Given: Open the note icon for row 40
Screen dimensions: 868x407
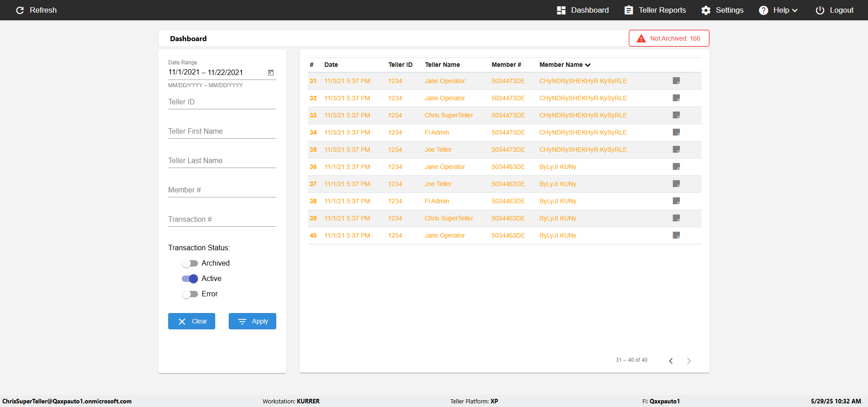Looking at the screenshot, I should (676, 235).
